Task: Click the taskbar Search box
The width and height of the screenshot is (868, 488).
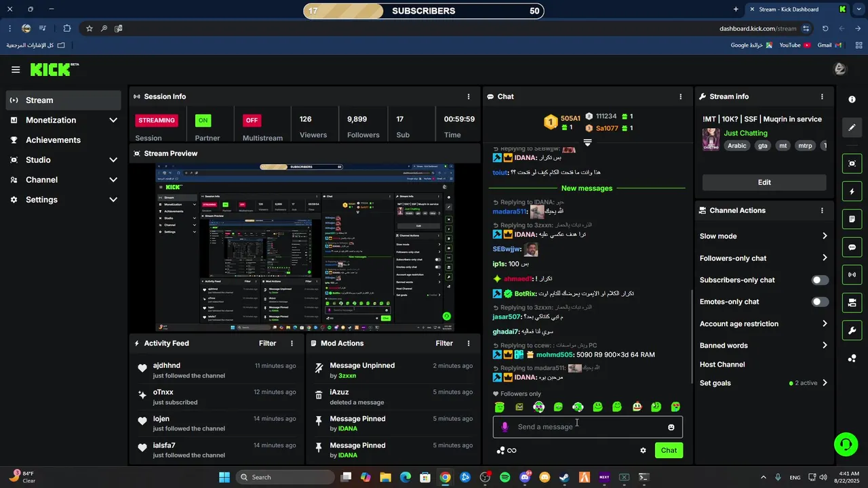Action: (284, 477)
